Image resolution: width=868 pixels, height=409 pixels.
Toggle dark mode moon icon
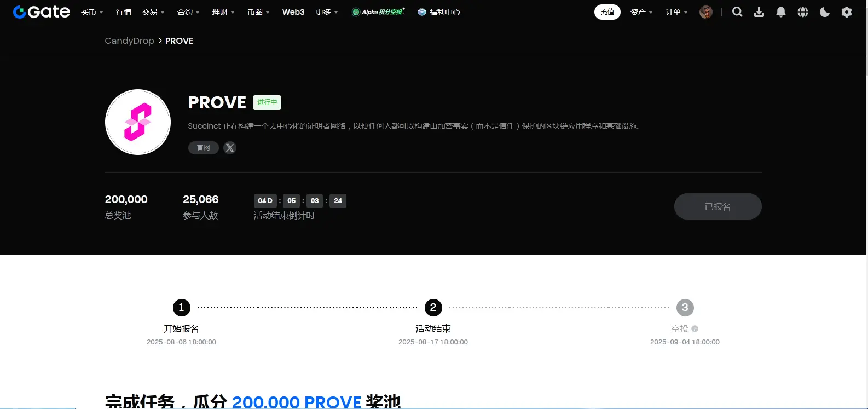[825, 12]
